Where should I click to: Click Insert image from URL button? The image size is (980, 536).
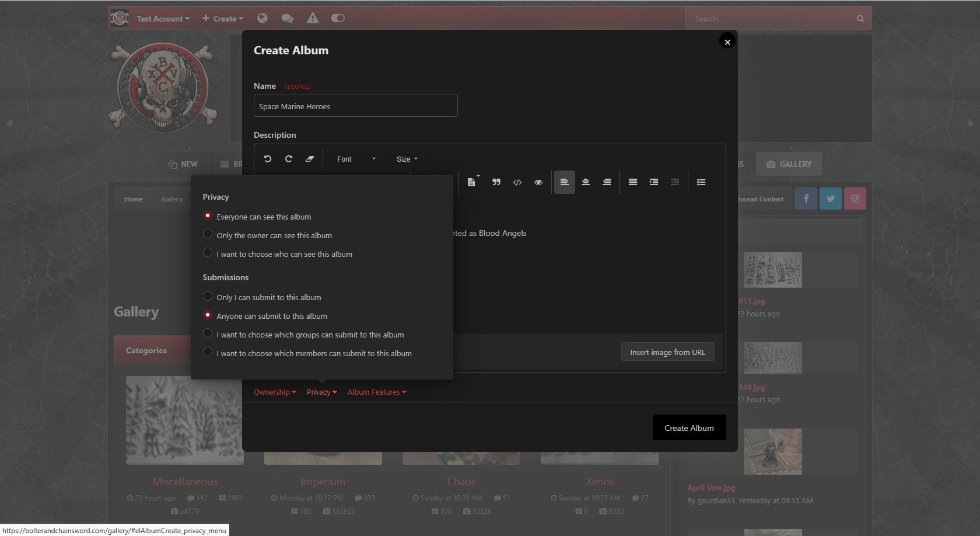(x=667, y=352)
